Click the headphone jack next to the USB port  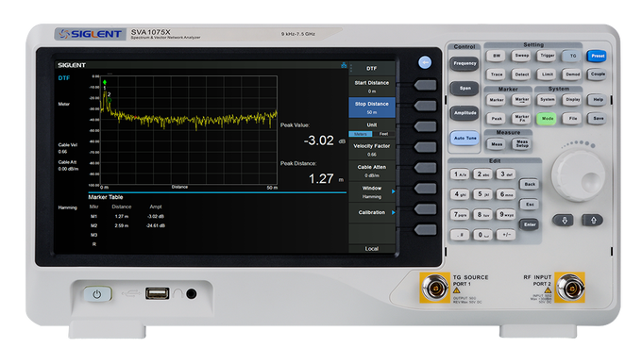(192, 293)
